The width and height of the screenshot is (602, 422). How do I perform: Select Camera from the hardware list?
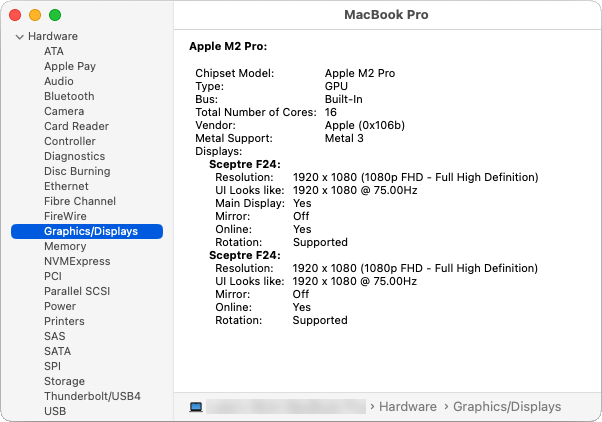[64, 111]
